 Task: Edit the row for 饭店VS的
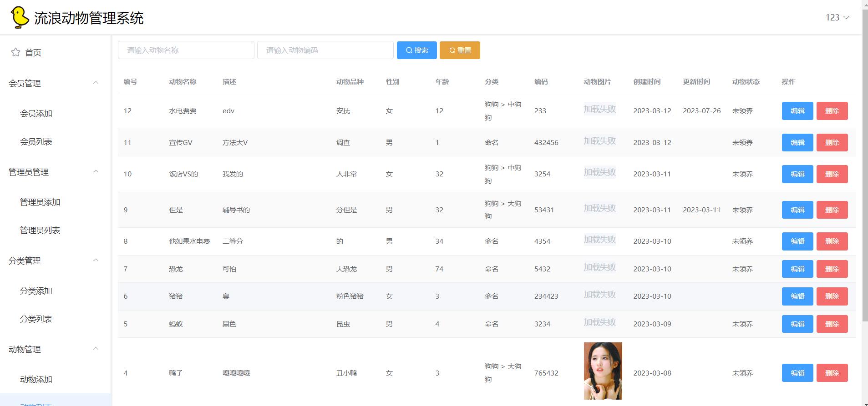point(797,174)
